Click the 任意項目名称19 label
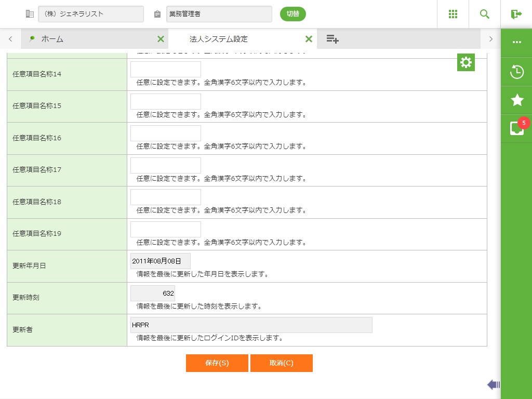This screenshot has height=399, width=532. (37, 233)
